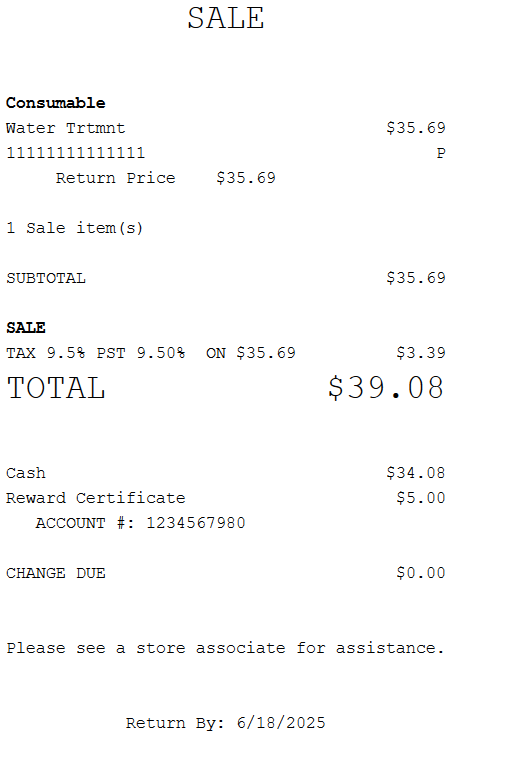Click the P tax code letter
511x765 pixels.
441,153
